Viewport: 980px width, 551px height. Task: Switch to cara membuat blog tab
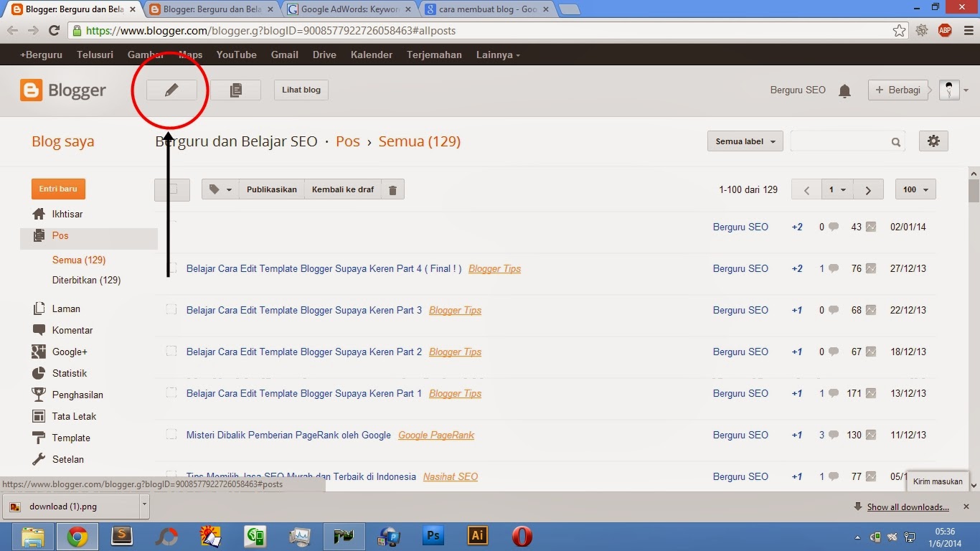[x=488, y=10]
